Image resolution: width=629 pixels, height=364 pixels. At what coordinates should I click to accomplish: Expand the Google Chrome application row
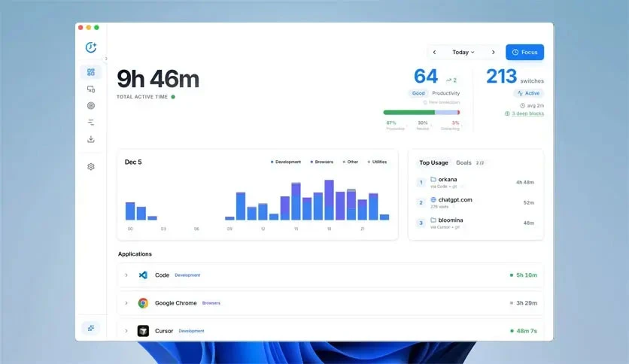click(126, 303)
